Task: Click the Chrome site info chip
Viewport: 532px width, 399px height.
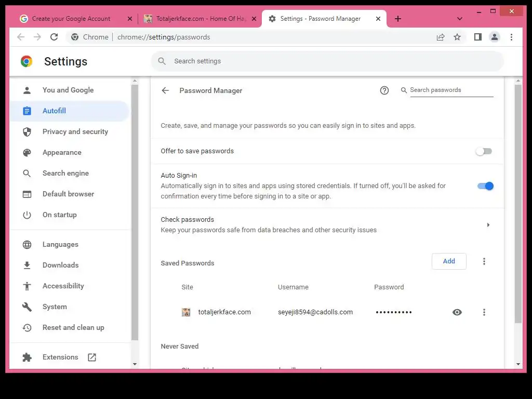Action: click(89, 37)
